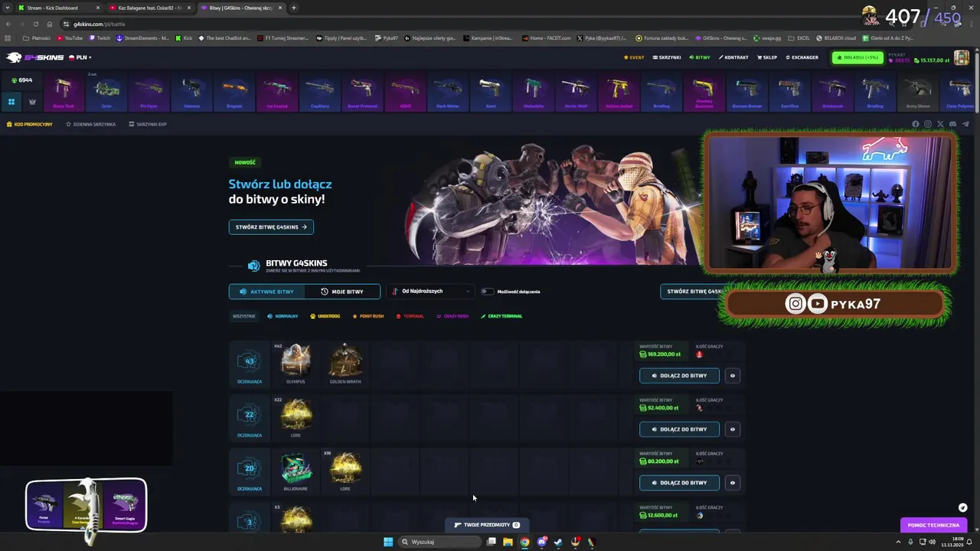Click the GOLDEN WRATH case image

click(x=345, y=360)
